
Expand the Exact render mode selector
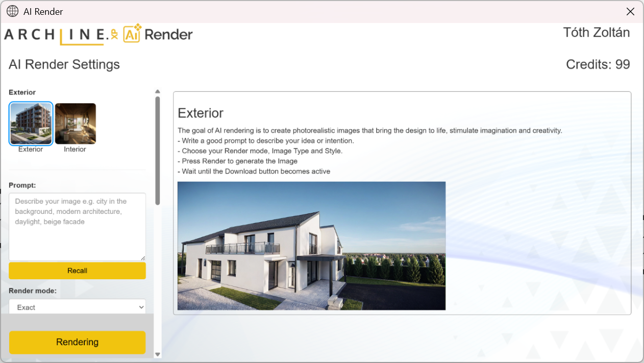point(77,307)
